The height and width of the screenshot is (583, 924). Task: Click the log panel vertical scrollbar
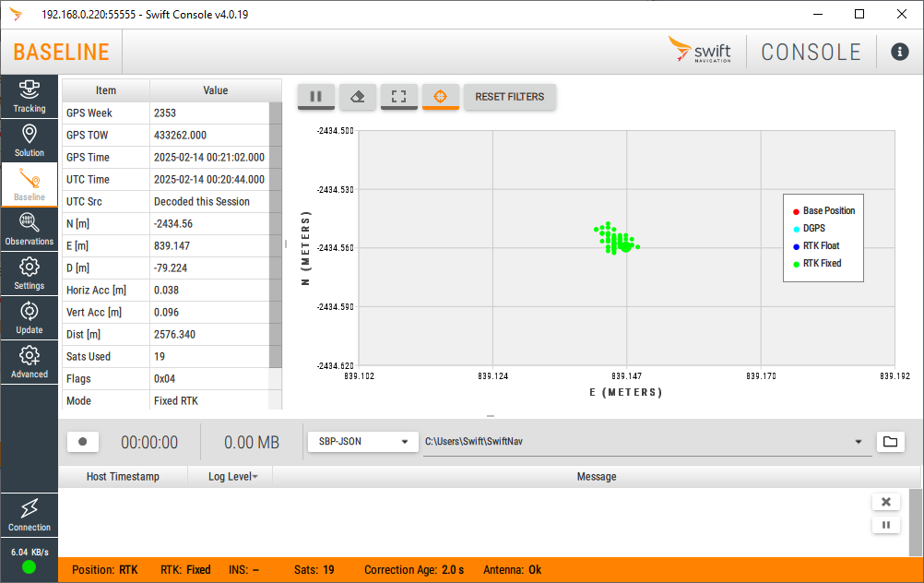coord(916,522)
